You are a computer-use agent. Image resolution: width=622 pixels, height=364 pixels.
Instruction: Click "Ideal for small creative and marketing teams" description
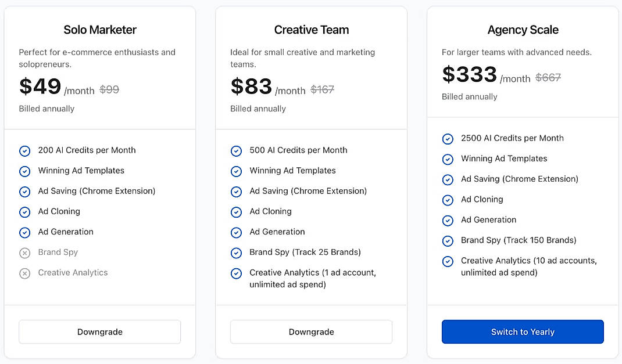(303, 58)
